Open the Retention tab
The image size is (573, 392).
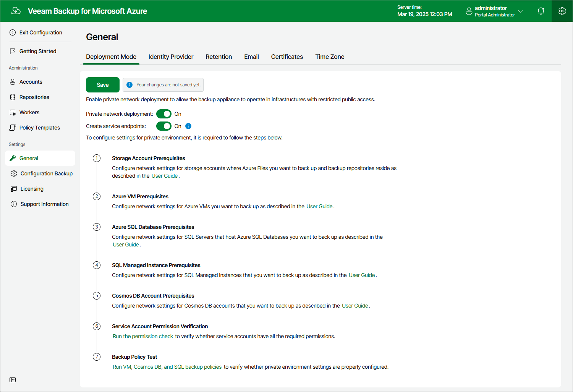tap(219, 57)
